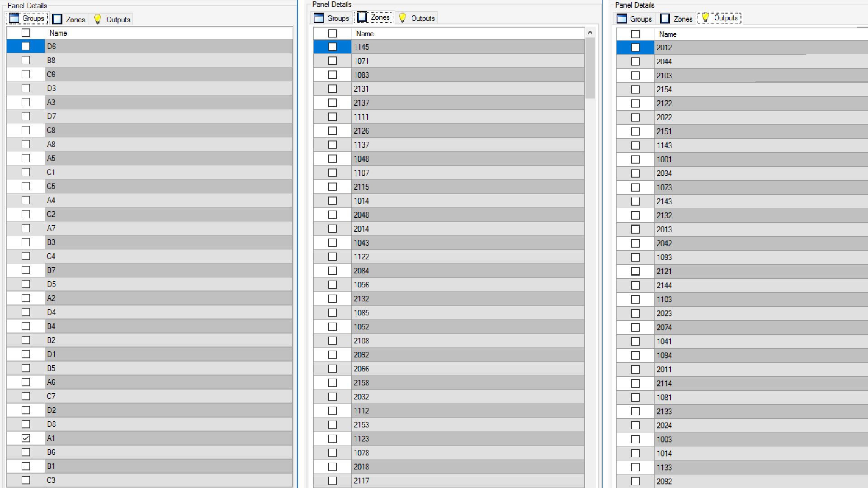The image size is (868, 488).
Task: Enable the checkbox for output 1003
Action: tap(635, 439)
